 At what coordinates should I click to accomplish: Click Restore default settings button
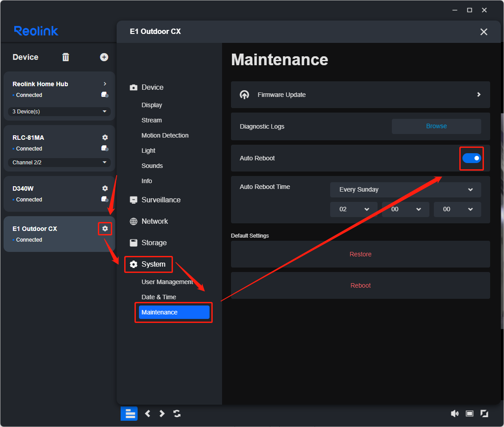[x=360, y=254]
